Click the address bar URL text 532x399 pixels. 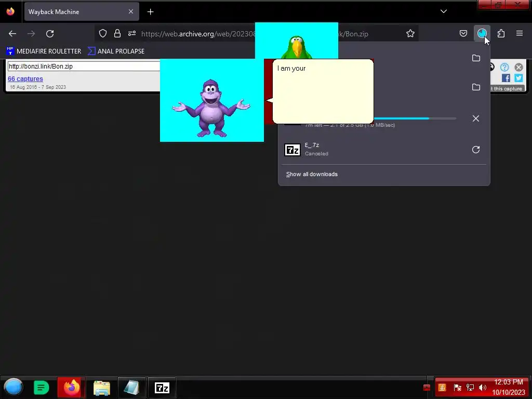198,34
